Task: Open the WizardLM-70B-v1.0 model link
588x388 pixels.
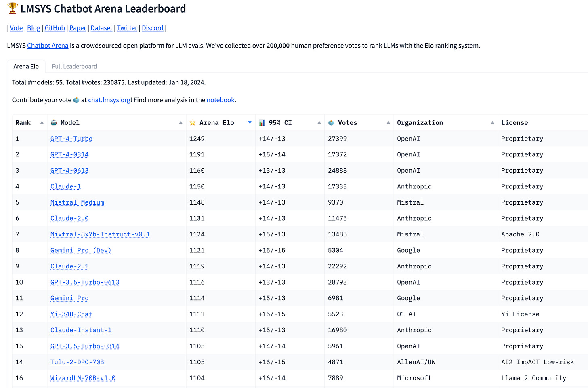Action: 83,378
